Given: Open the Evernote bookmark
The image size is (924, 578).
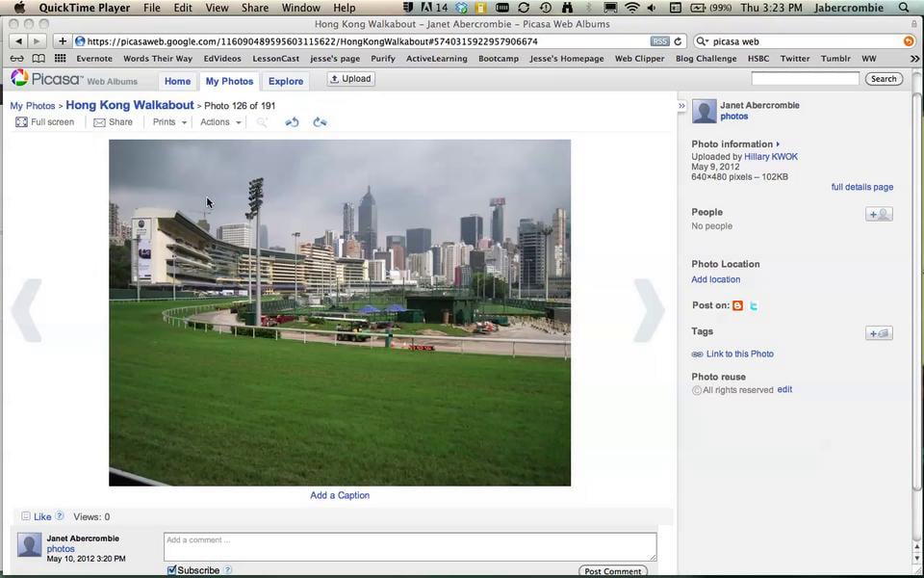Looking at the screenshot, I should pyautogui.click(x=94, y=59).
